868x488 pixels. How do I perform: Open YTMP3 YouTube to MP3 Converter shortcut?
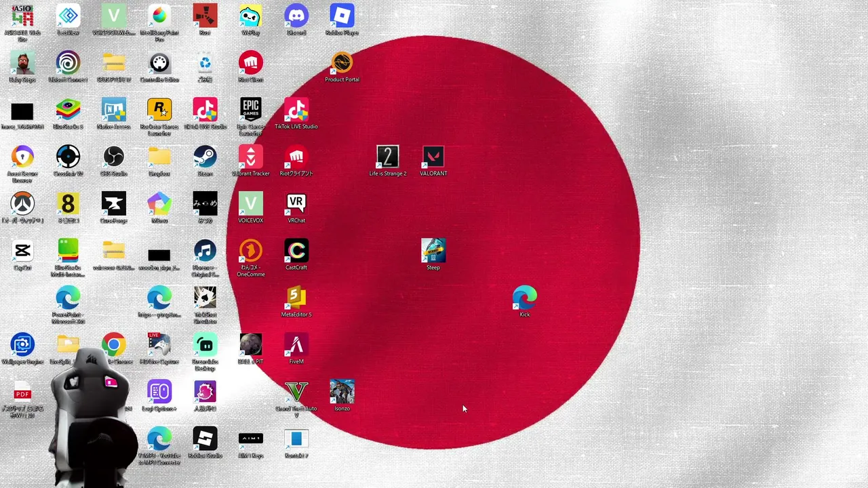coord(159,439)
